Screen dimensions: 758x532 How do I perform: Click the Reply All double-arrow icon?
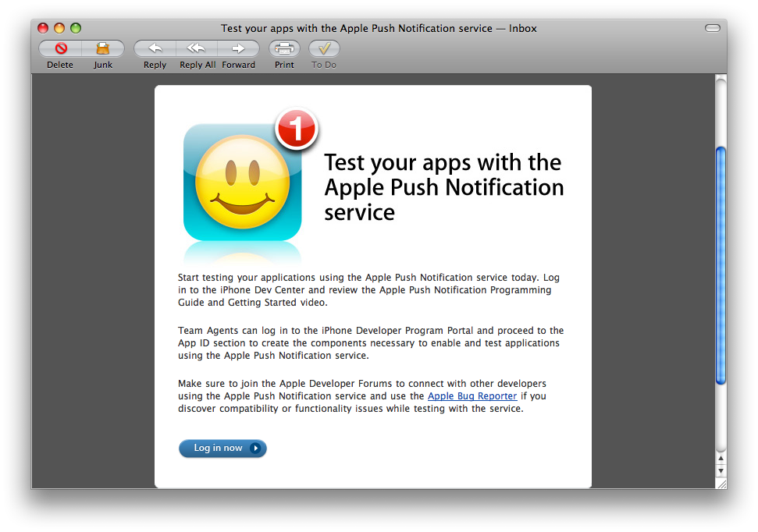click(x=196, y=48)
